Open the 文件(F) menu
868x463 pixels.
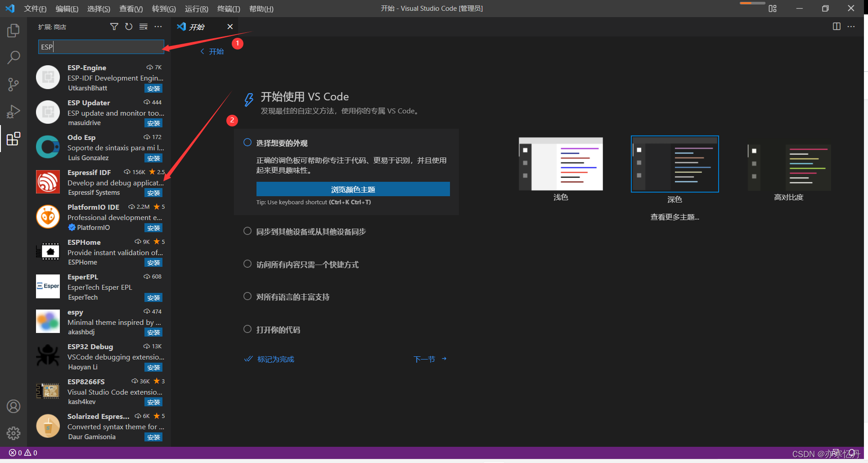tap(35, 9)
